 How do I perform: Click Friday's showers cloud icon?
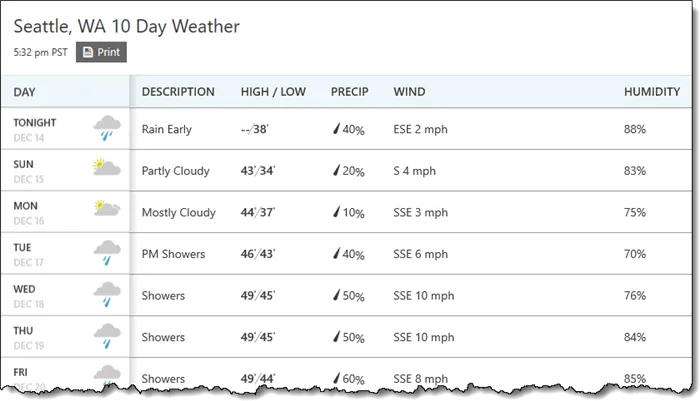(x=107, y=375)
